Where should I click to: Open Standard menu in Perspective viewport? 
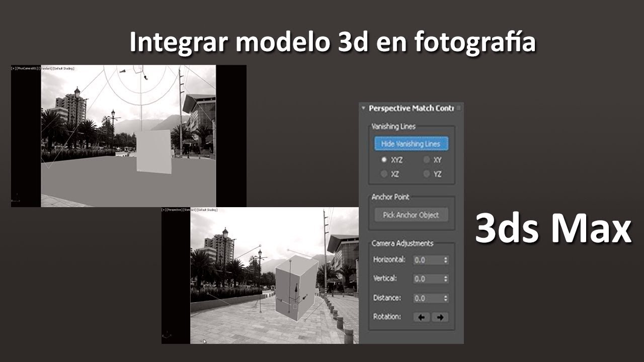(x=189, y=210)
